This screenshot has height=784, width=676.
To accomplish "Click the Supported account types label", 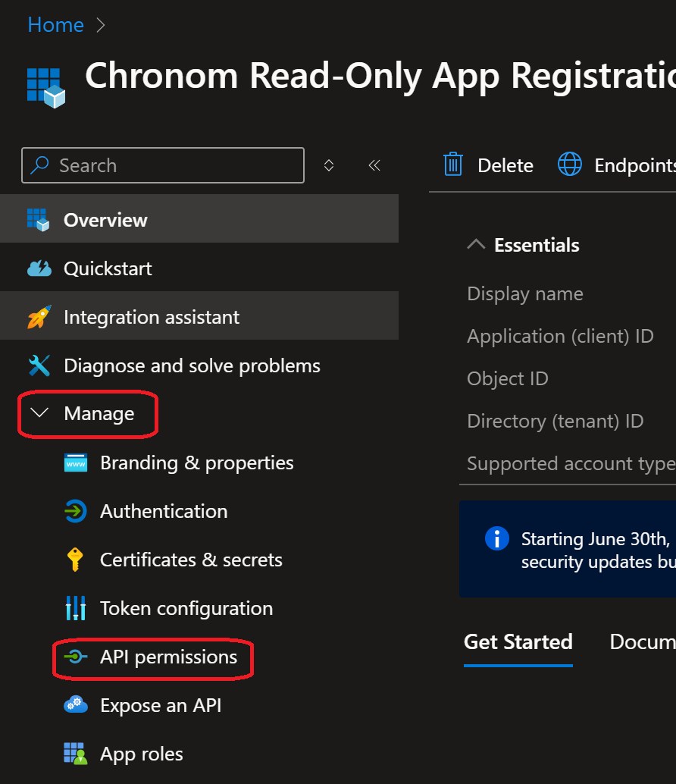I will click(571, 464).
